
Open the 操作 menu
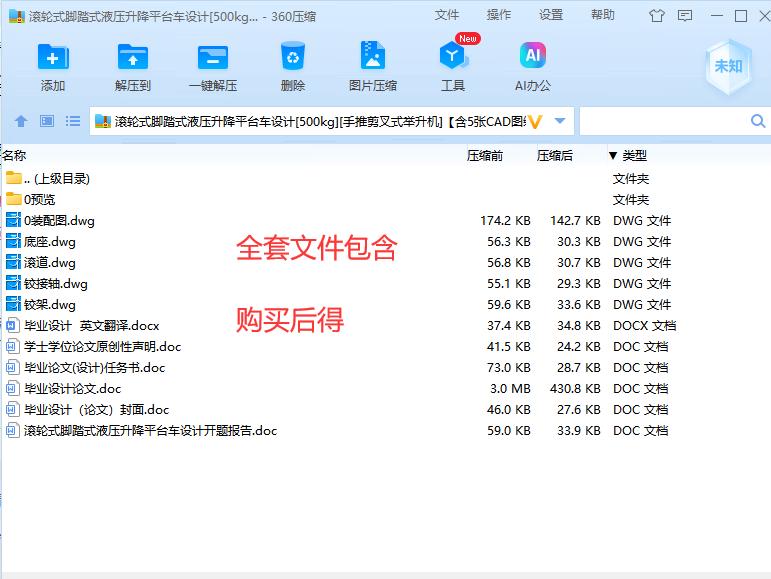pos(499,15)
